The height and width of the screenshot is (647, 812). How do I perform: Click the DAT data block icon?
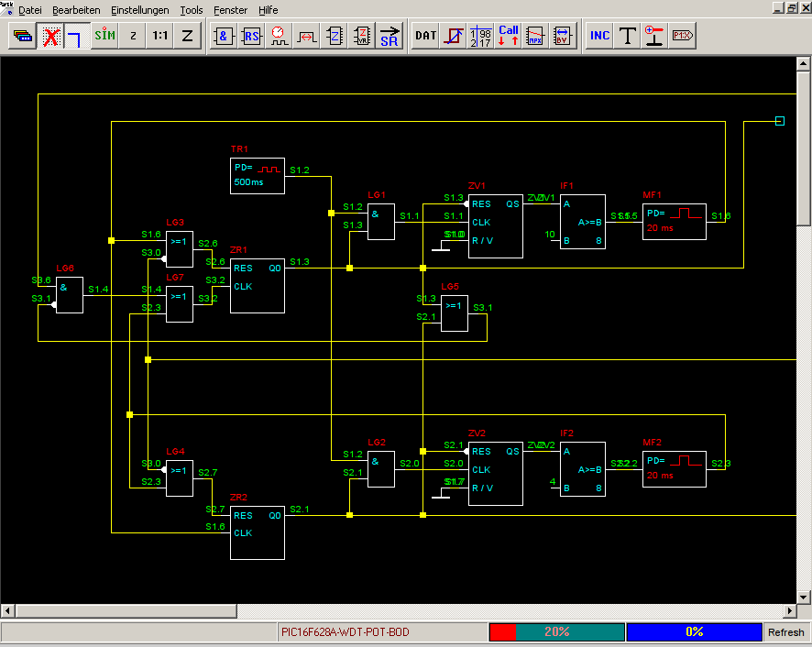(426, 36)
